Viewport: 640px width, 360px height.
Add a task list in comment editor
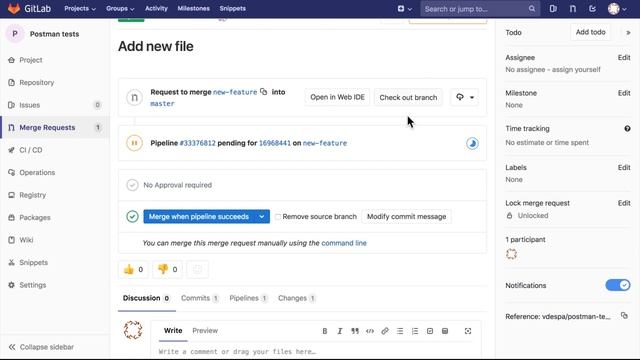pos(430,331)
